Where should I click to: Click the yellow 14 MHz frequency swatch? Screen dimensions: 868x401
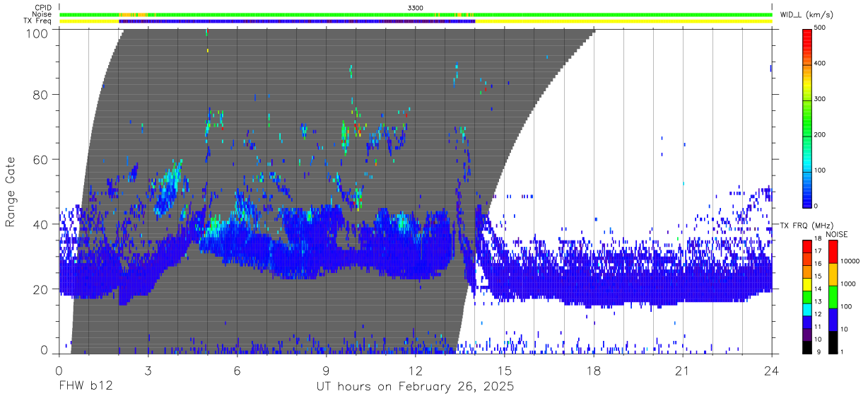[808, 285]
